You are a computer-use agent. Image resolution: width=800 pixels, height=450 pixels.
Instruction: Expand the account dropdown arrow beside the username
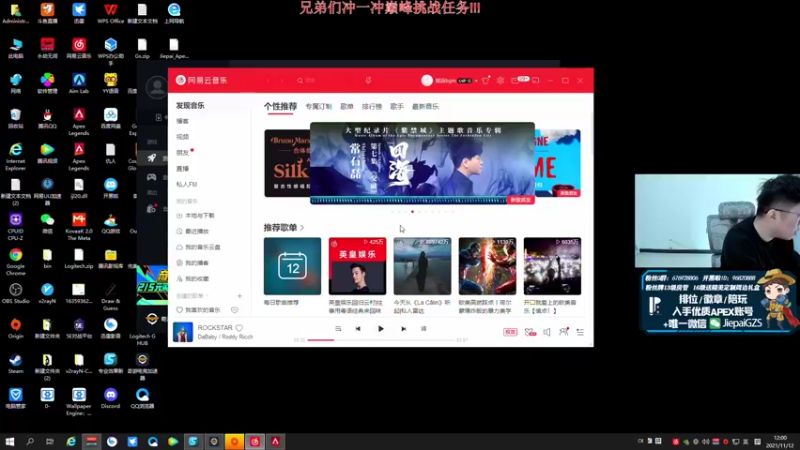point(476,81)
